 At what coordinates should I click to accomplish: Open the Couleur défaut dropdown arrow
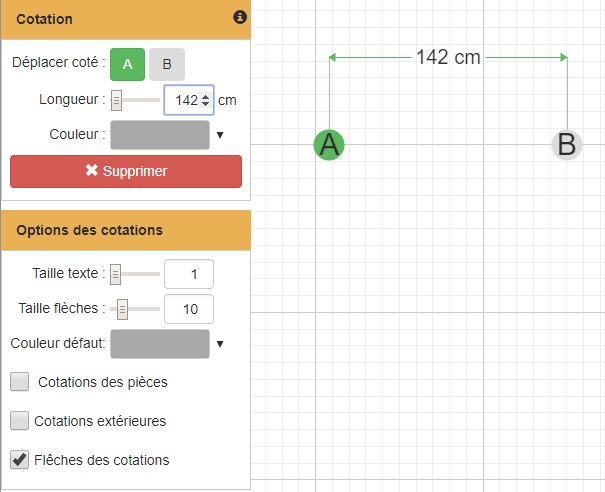[220, 344]
